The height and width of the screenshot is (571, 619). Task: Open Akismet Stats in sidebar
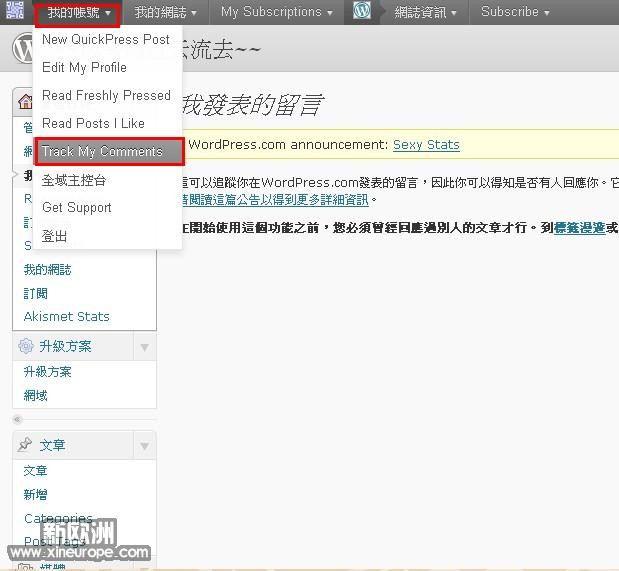click(x=66, y=317)
